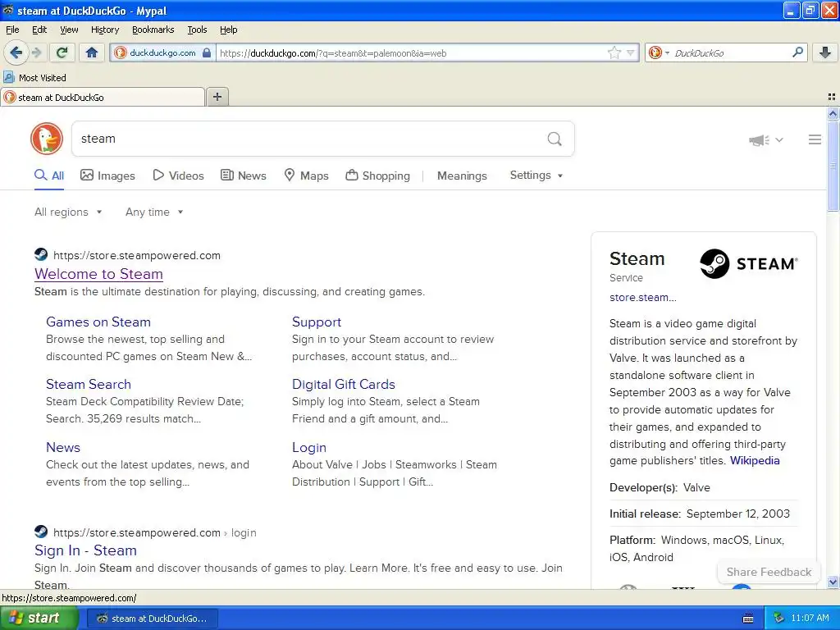840x630 pixels.
Task: Click the system tray network icon
Action: pyautogui.click(x=779, y=619)
